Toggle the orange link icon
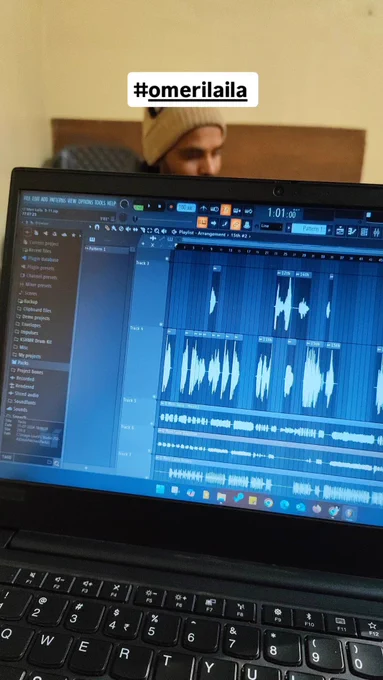Viewport: 383px width, 680px height. pyautogui.click(x=236, y=224)
